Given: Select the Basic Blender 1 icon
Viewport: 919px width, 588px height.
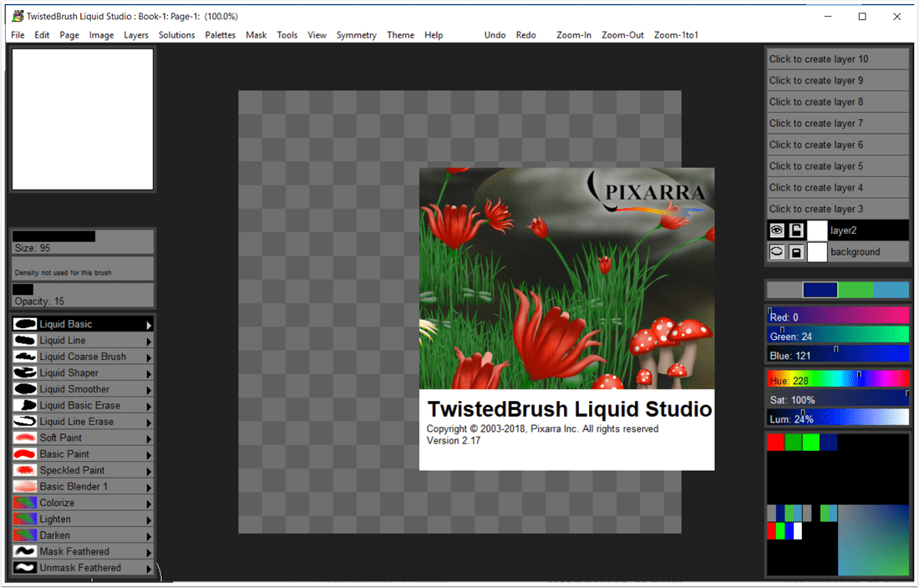Looking at the screenshot, I should pyautogui.click(x=25, y=487).
